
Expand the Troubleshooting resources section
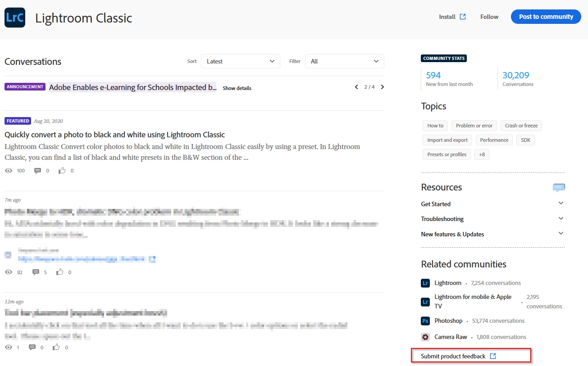pos(492,219)
